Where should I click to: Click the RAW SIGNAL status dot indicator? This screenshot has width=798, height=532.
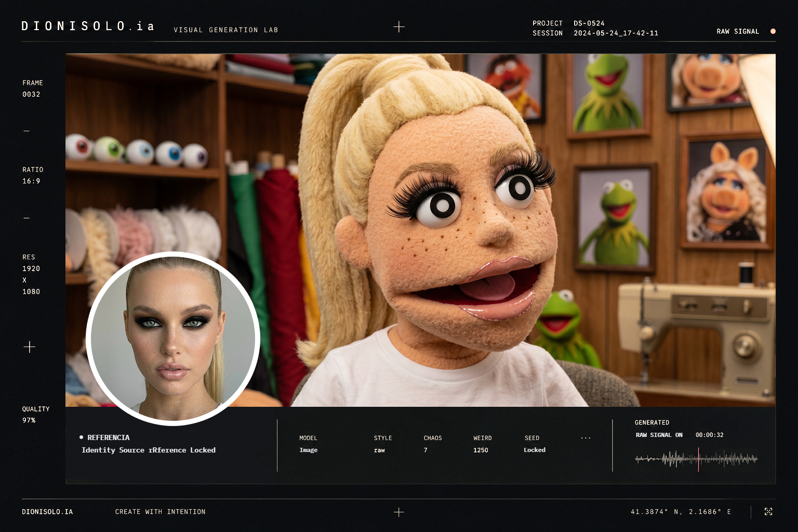click(773, 32)
